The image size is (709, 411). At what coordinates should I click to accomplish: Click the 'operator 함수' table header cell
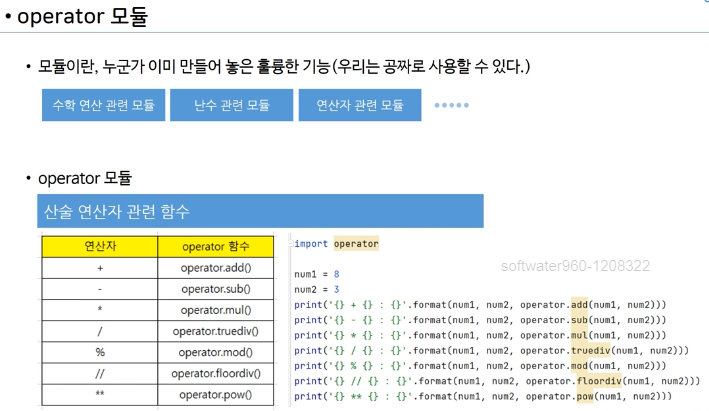216,246
